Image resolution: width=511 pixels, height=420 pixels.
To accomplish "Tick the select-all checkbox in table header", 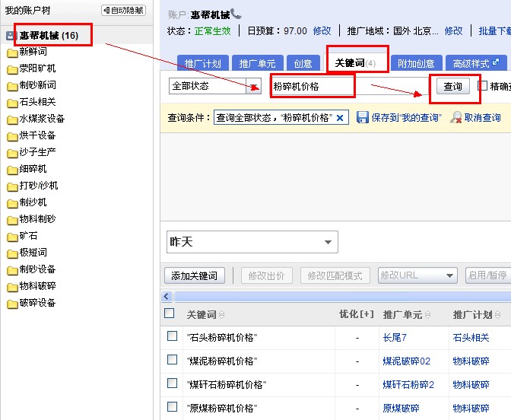I will click(x=170, y=313).
